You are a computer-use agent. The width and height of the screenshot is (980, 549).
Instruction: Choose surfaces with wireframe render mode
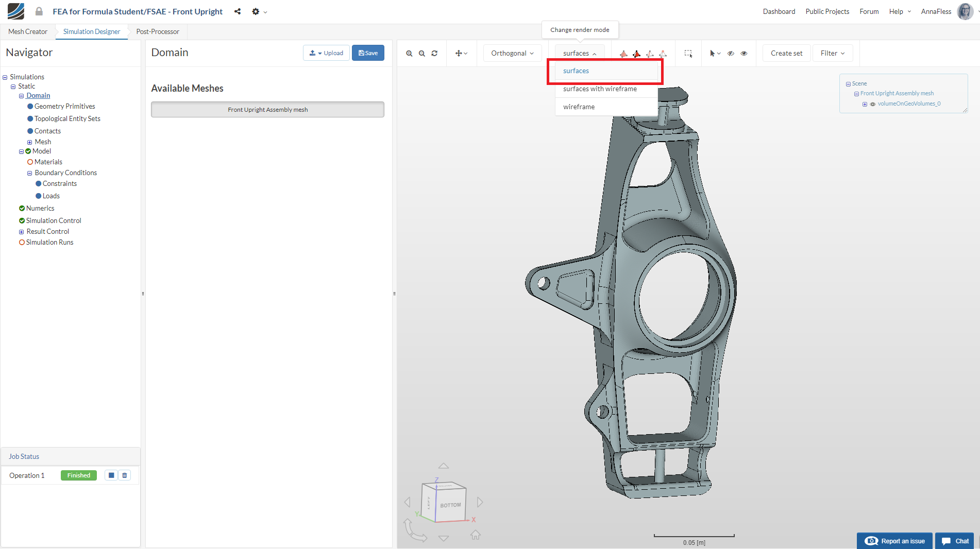pos(600,89)
